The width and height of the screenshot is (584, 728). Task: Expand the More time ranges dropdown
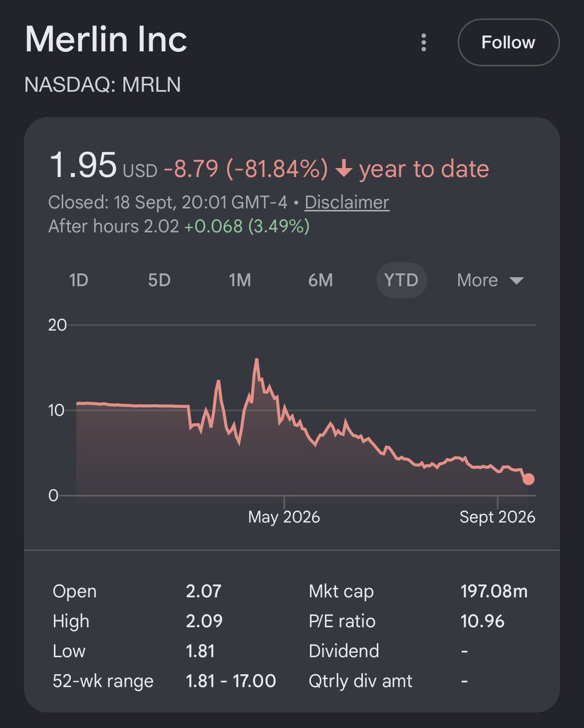tap(490, 280)
